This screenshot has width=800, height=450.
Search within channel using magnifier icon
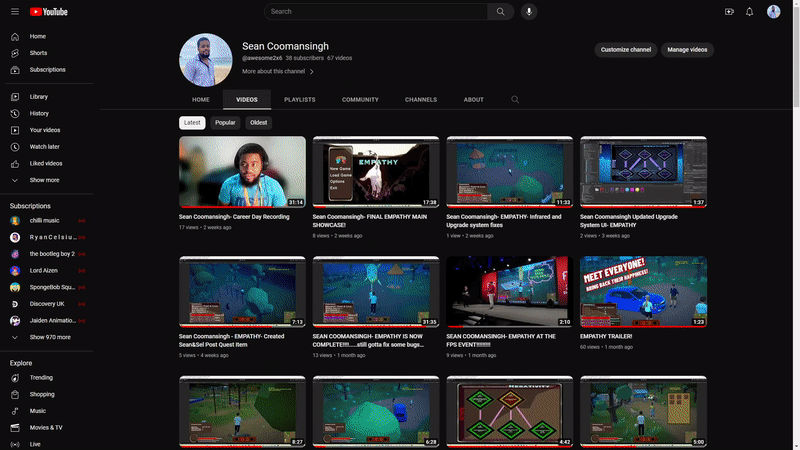point(515,100)
